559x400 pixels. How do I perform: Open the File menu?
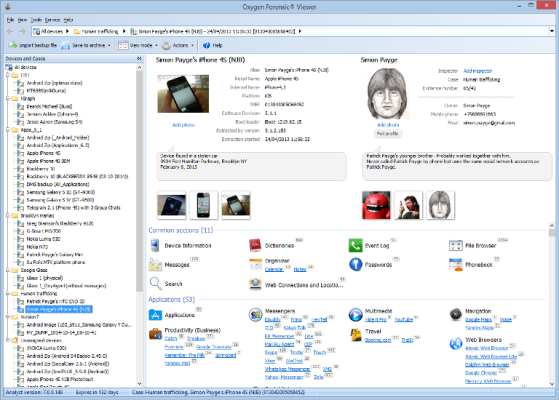click(x=10, y=20)
